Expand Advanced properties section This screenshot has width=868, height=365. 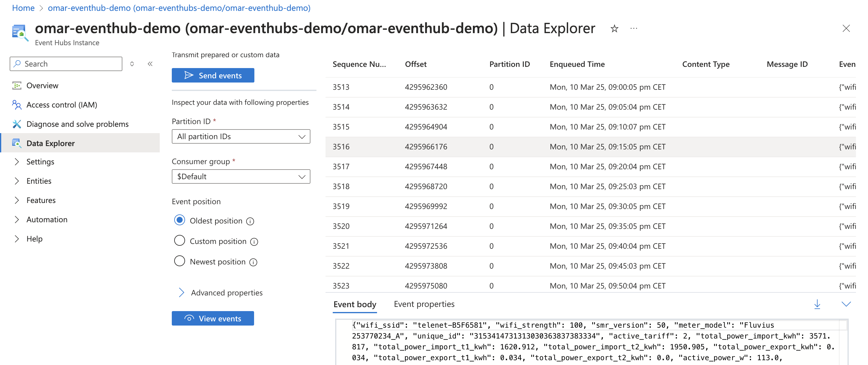182,292
